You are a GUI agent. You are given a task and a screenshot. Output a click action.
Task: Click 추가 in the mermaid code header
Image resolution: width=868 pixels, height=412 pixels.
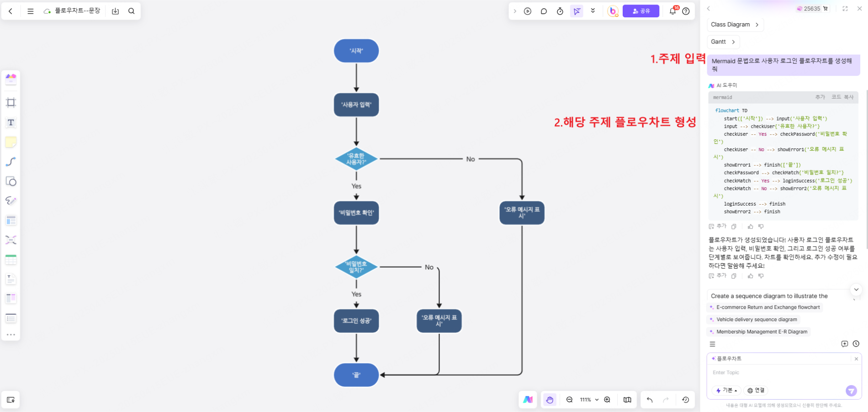pyautogui.click(x=820, y=97)
